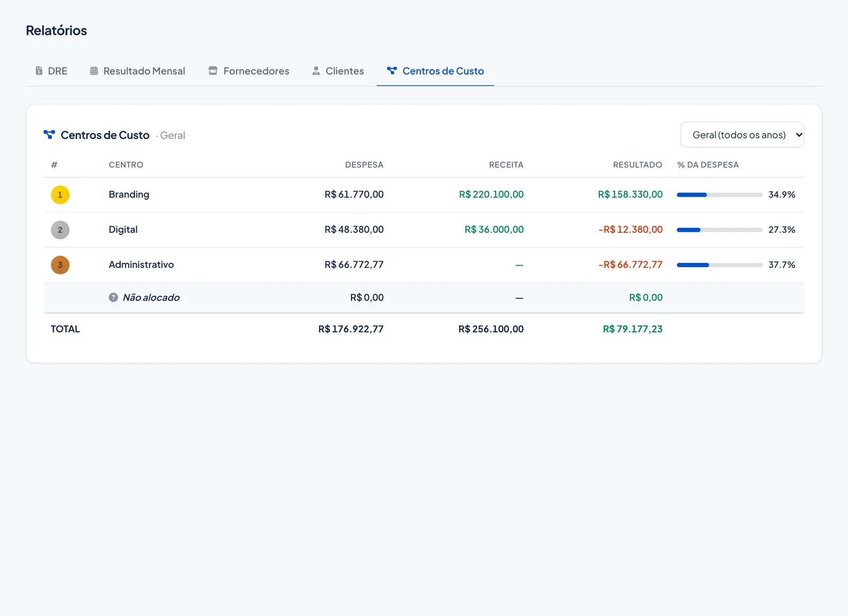Click the Fornecedores store icon
The height and width of the screenshot is (616, 848).
pyautogui.click(x=213, y=71)
